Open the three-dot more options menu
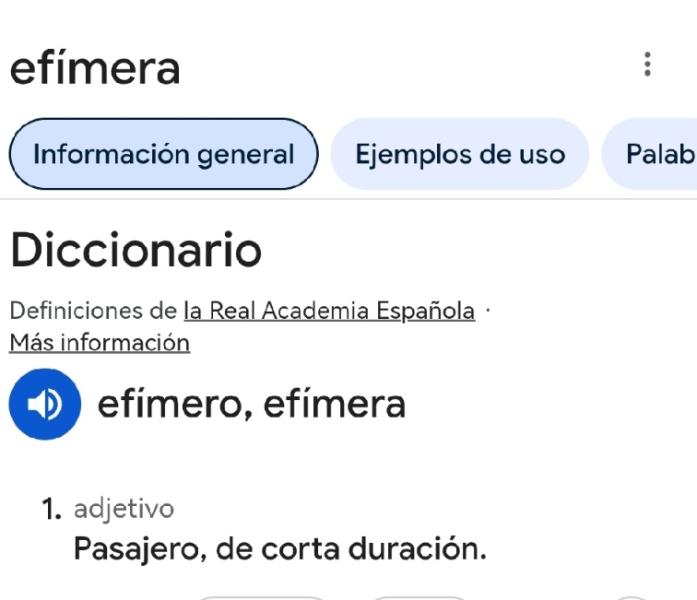697x600 pixels. point(647,64)
